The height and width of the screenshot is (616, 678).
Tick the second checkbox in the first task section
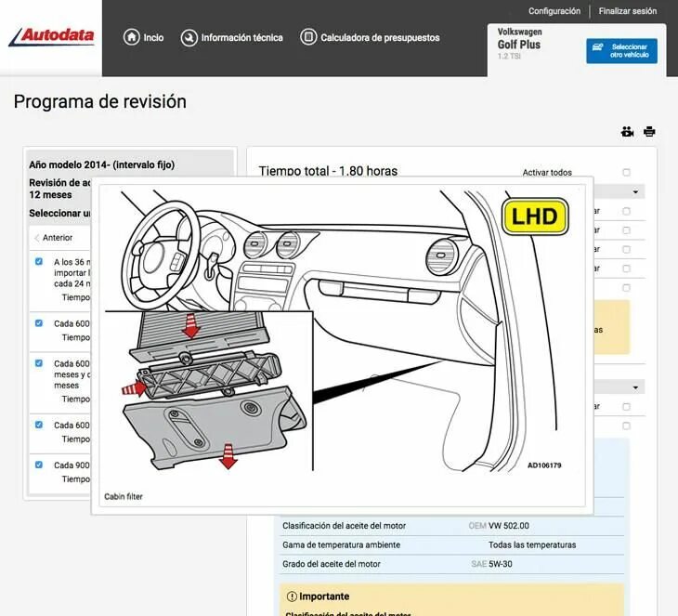[x=626, y=230]
